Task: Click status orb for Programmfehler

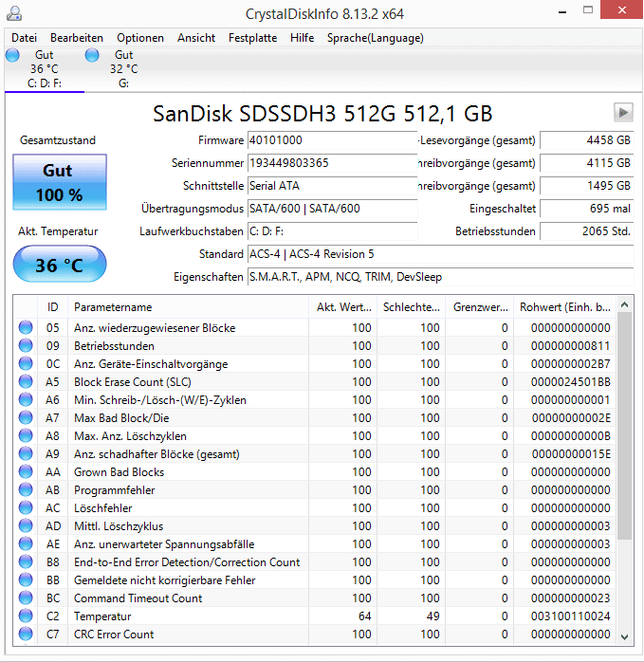Action: click(26, 489)
